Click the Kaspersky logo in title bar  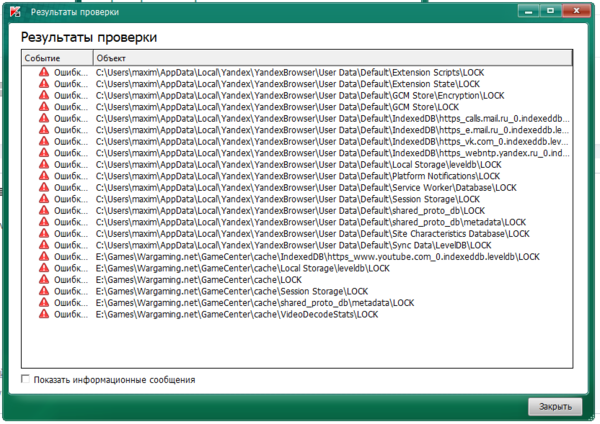pyautogui.click(x=15, y=11)
